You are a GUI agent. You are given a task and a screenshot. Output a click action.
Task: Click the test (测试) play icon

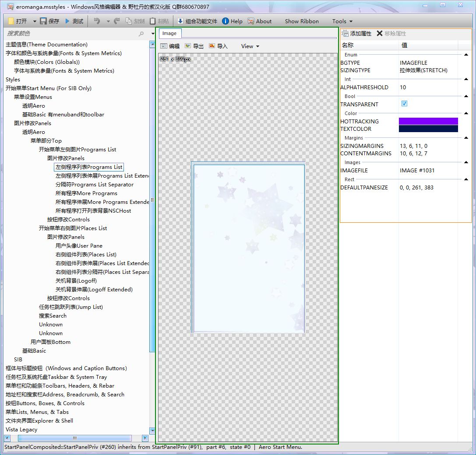coord(67,21)
